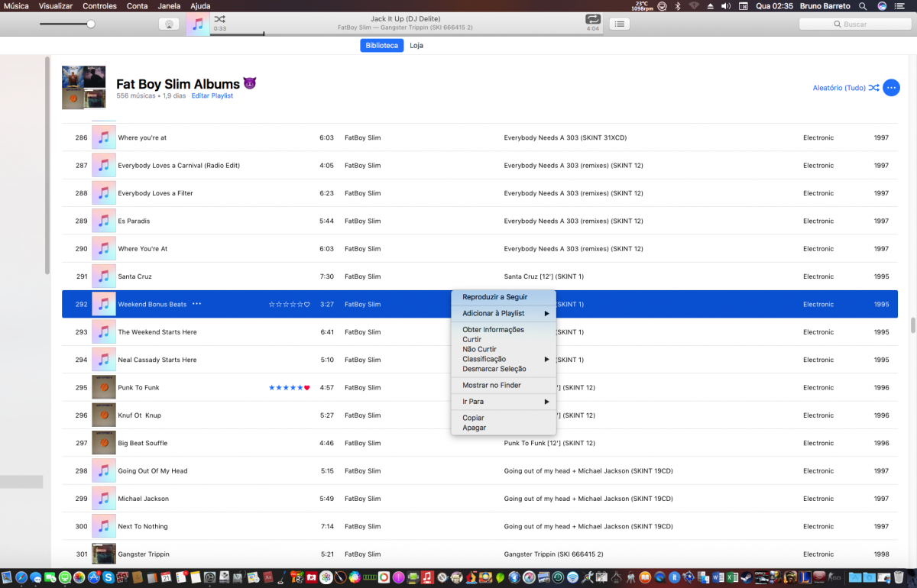The height and width of the screenshot is (588, 917).
Task: Click the main vertical scrollbar thumb
Action: [912, 325]
